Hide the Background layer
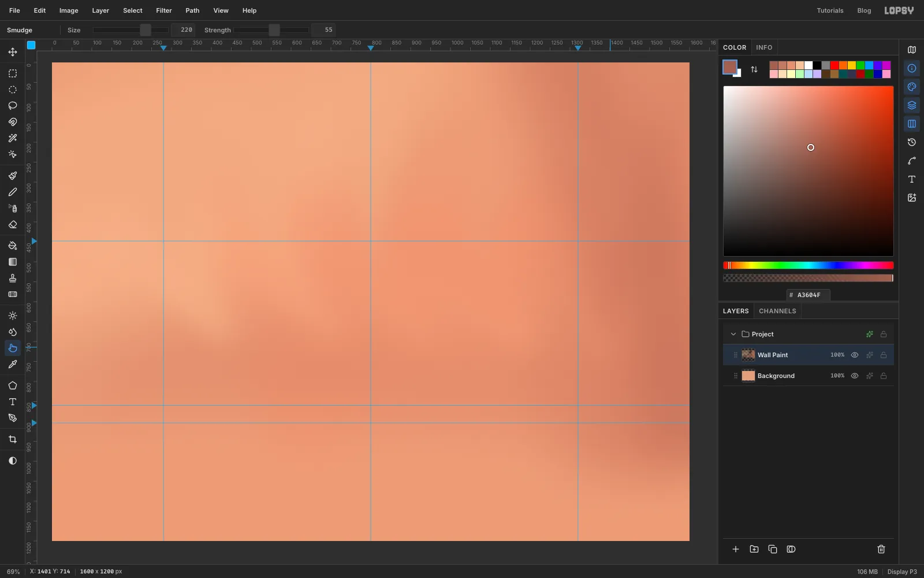This screenshot has height=578, width=924. [855, 376]
